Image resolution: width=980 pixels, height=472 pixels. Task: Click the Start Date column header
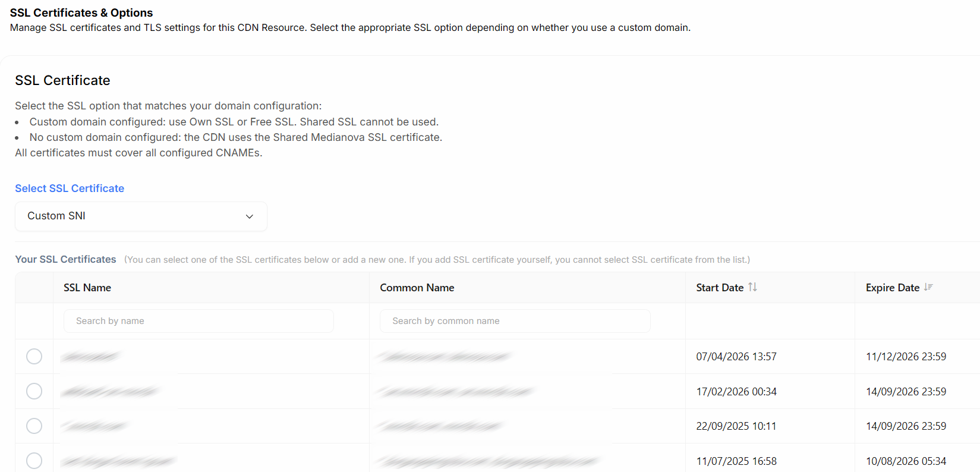pyautogui.click(x=720, y=288)
